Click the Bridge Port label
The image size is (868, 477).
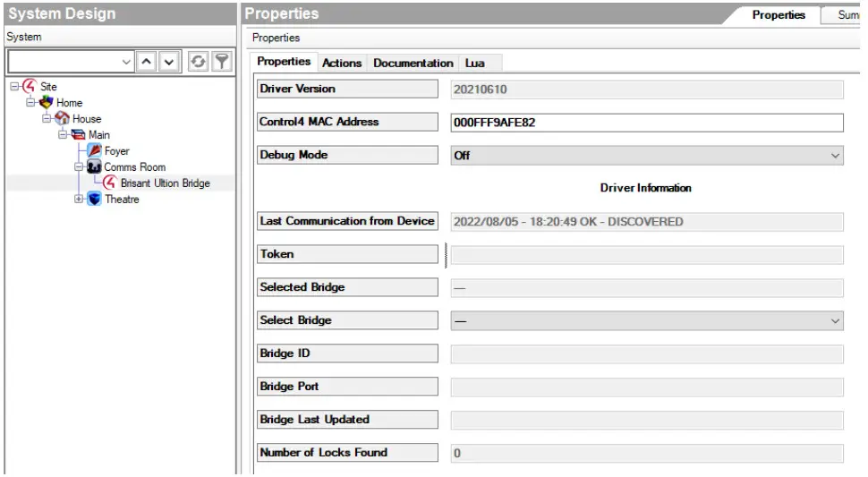click(347, 387)
